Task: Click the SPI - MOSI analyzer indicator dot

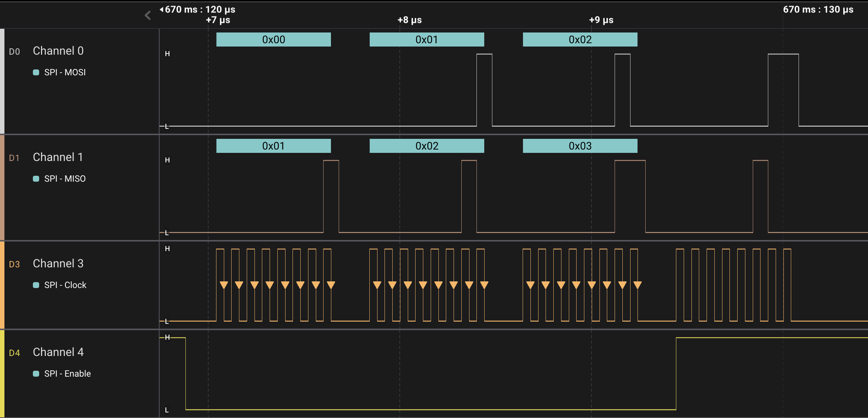Action: pyautogui.click(x=36, y=72)
